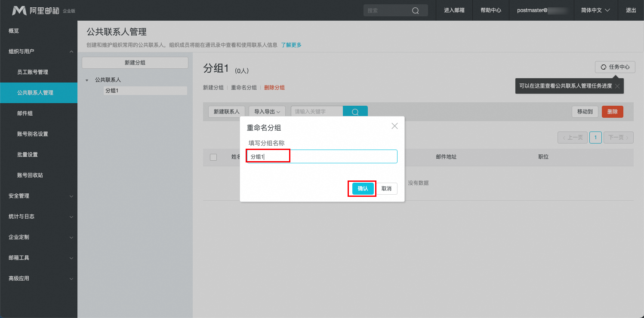Close the rename group dialog with X
The height and width of the screenshot is (318, 644).
point(394,126)
